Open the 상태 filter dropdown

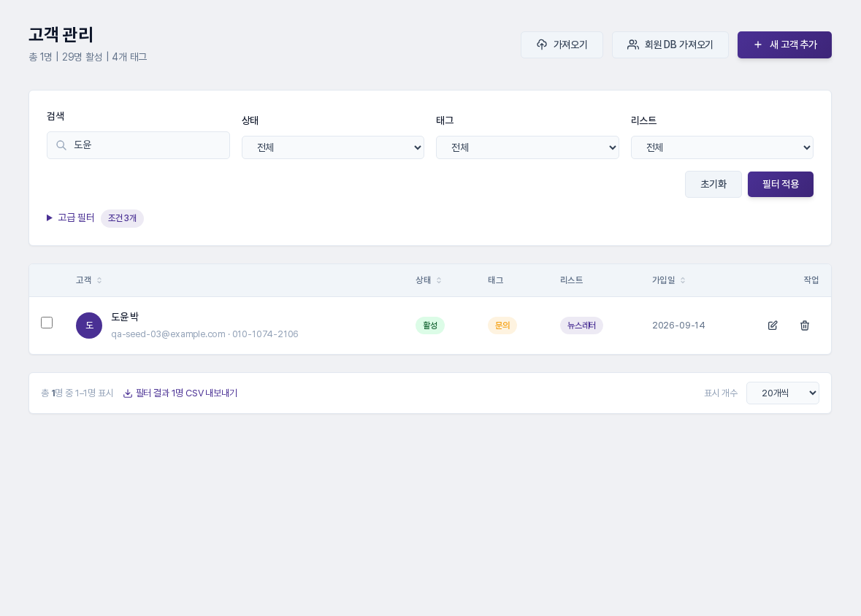(x=333, y=147)
